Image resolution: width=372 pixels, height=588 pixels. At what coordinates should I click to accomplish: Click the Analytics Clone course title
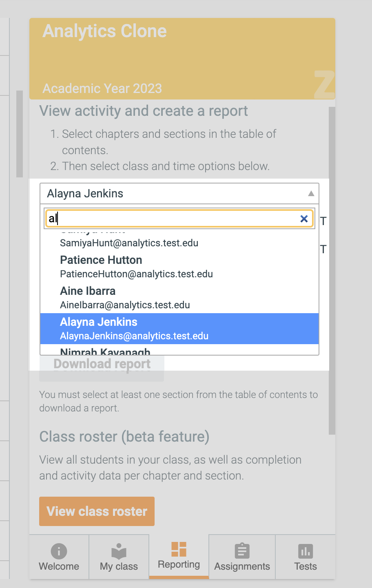(x=104, y=31)
